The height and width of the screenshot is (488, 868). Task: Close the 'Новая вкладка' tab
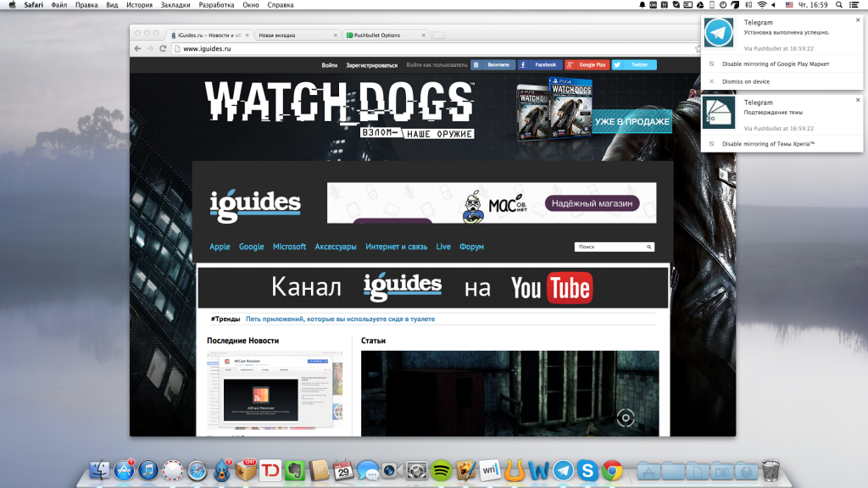335,35
